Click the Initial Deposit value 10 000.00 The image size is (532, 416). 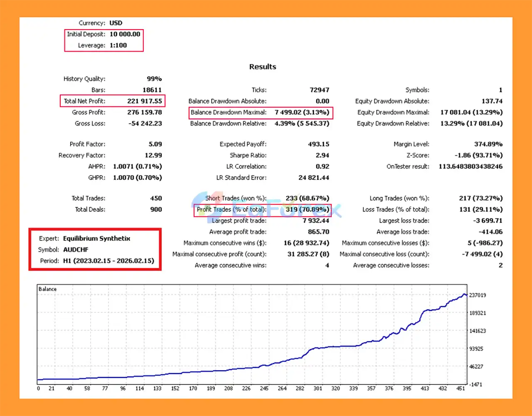coord(125,34)
